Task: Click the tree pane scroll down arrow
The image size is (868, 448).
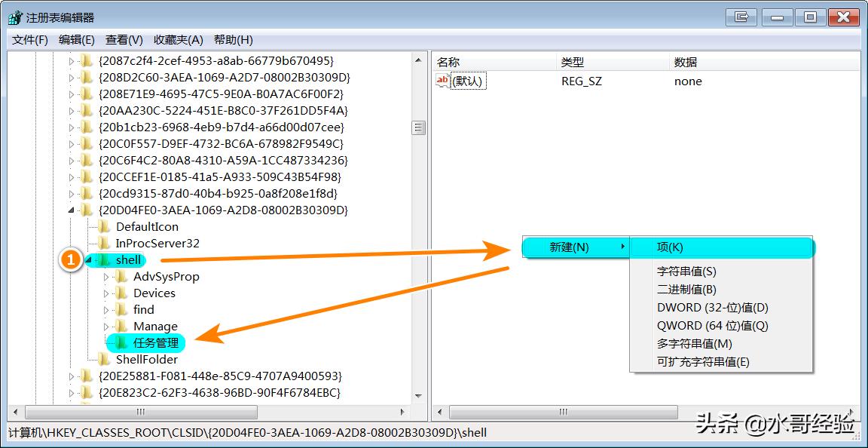Action: pyautogui.click(x=419, y=397)
